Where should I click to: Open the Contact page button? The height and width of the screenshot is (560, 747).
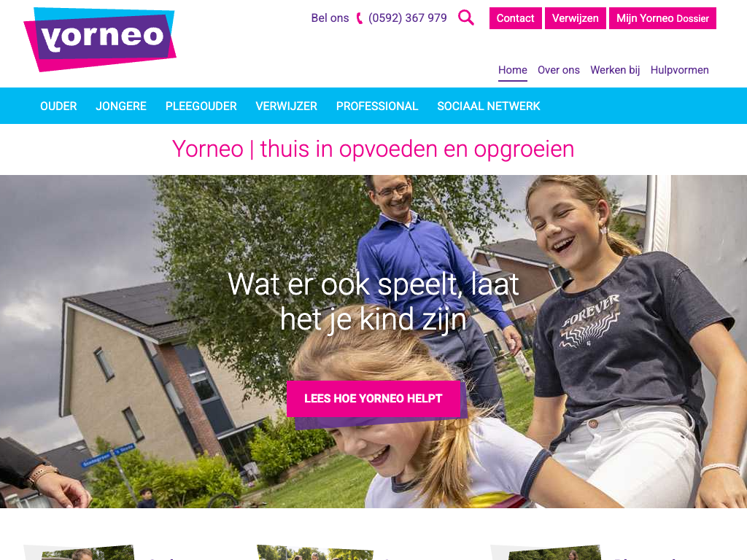516,18
